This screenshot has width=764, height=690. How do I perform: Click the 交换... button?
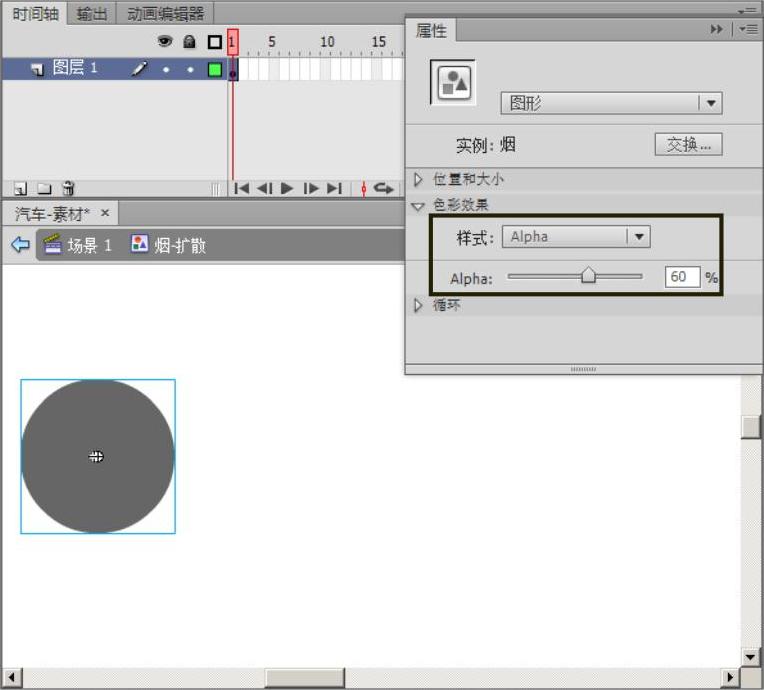click(688, 144)
